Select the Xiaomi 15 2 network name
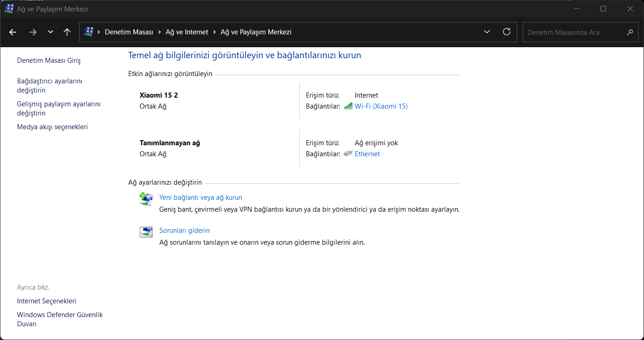 (x=158, y=95)
